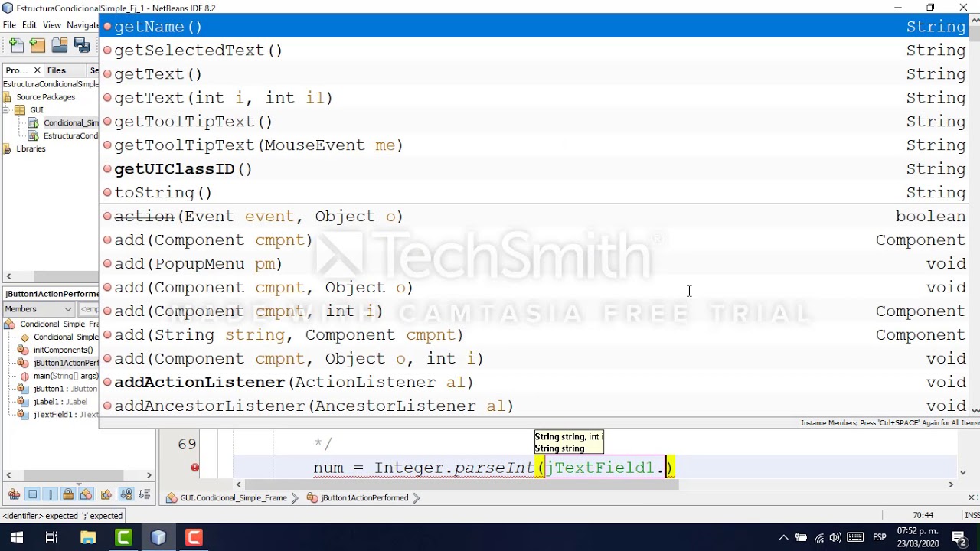Screen dimensions: 980x551
Task: Toggle Sort by Source in Navigator
Action: 144,494
